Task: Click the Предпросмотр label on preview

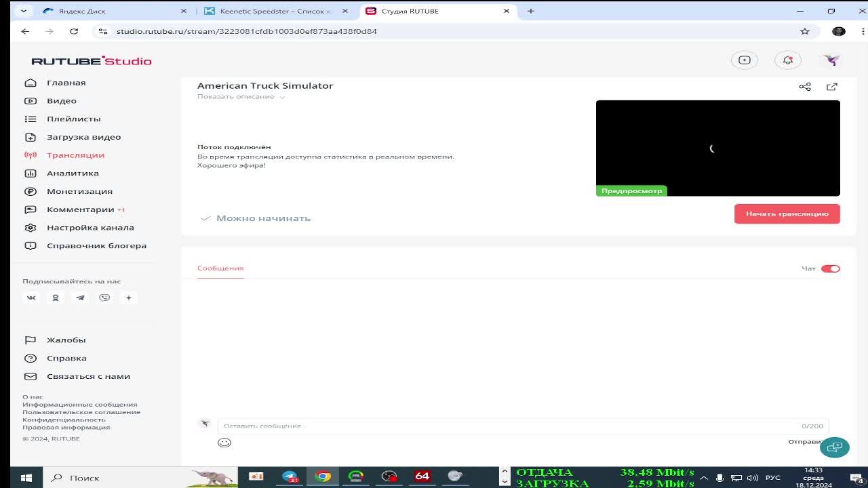Action: pyautogui.click(x=631, y=191)
